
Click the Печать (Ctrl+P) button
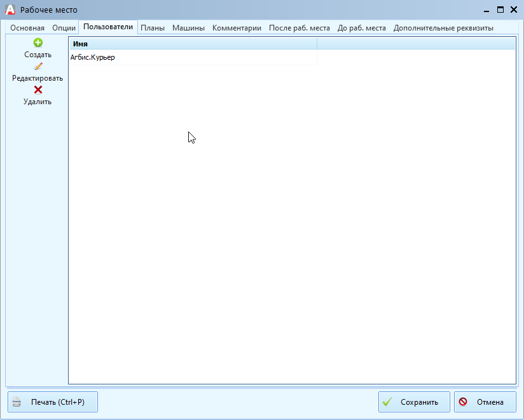(53, 402)
